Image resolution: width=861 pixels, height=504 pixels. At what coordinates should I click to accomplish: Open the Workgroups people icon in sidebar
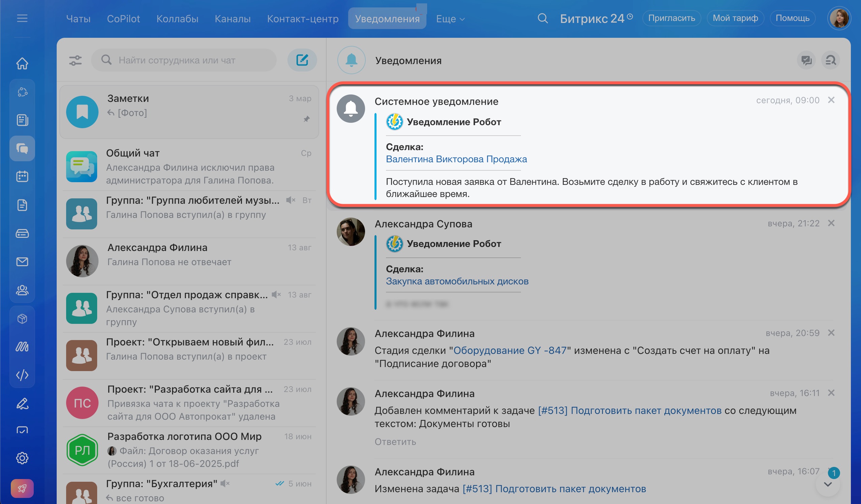(22, 290)
